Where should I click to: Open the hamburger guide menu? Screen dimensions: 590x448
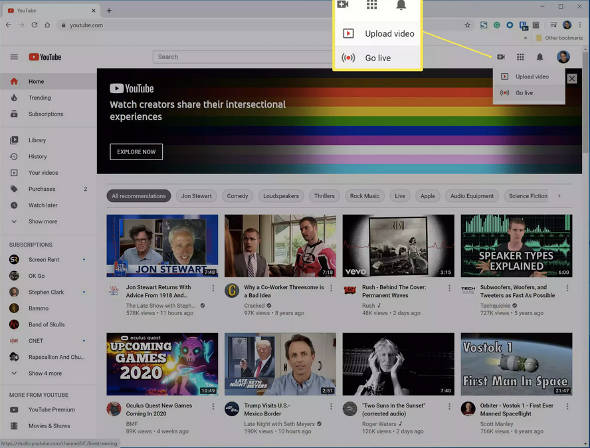tap(14, 57)
